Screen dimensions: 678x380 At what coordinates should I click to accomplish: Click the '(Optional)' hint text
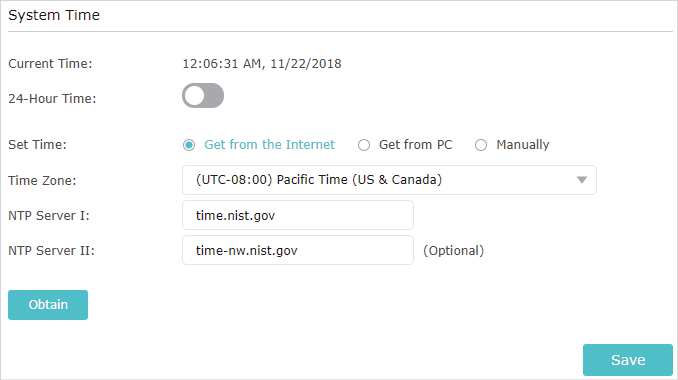[454, 251]
